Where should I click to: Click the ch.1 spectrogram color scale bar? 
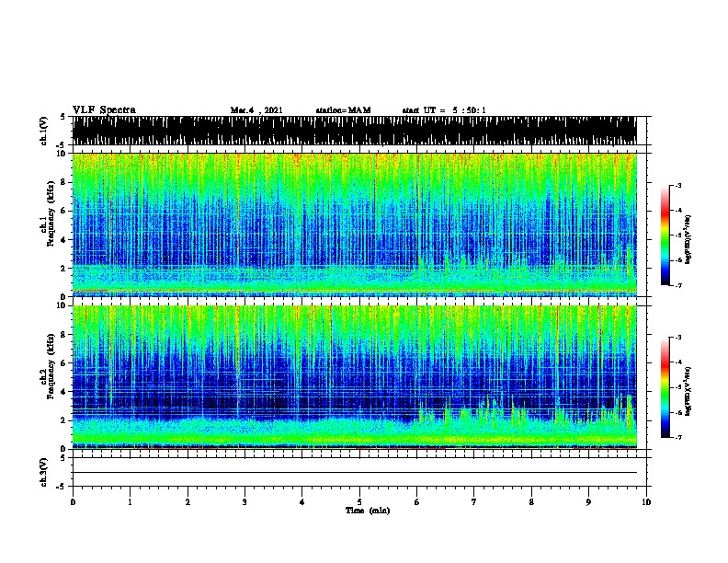click(x=665, y=236)
